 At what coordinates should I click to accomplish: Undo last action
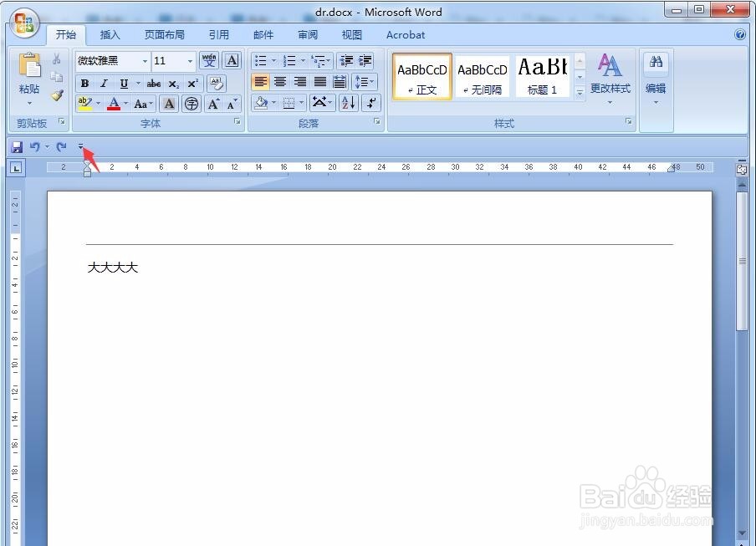coord(35,147)
